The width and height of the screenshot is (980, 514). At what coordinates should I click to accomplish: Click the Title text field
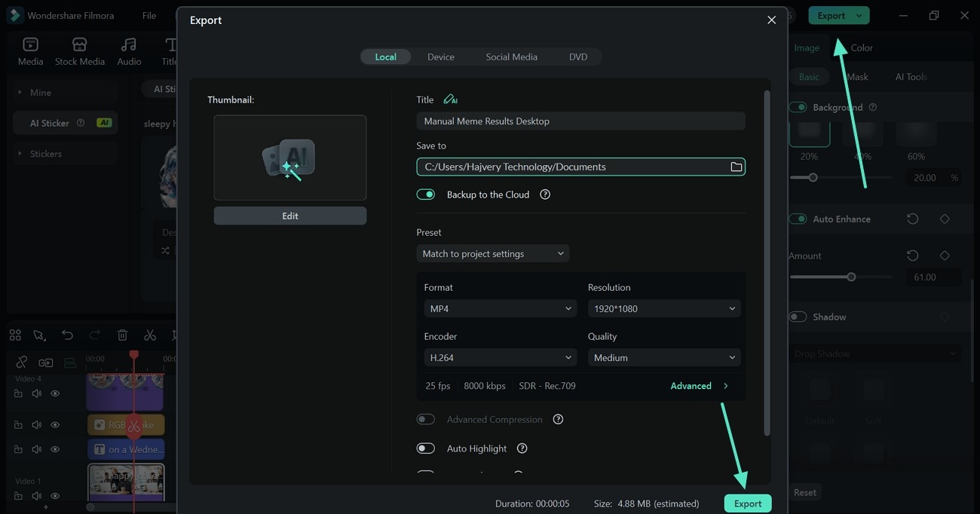[x=580, y=121]
